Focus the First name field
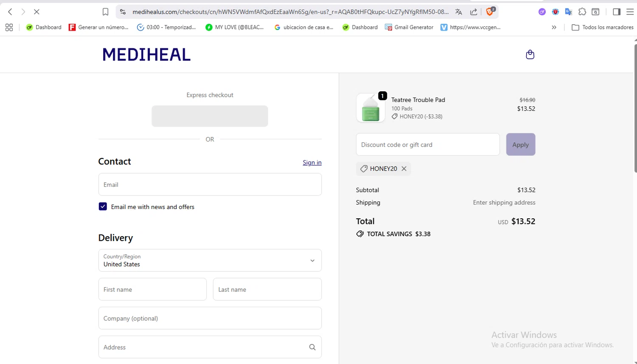The height and width of the screenshot is (364, 637). click(152, 289)
